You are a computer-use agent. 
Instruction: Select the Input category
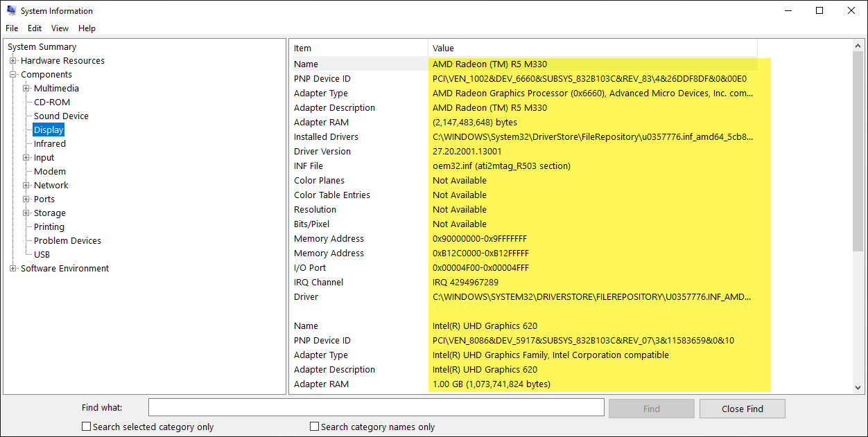(x=44, y=158)
